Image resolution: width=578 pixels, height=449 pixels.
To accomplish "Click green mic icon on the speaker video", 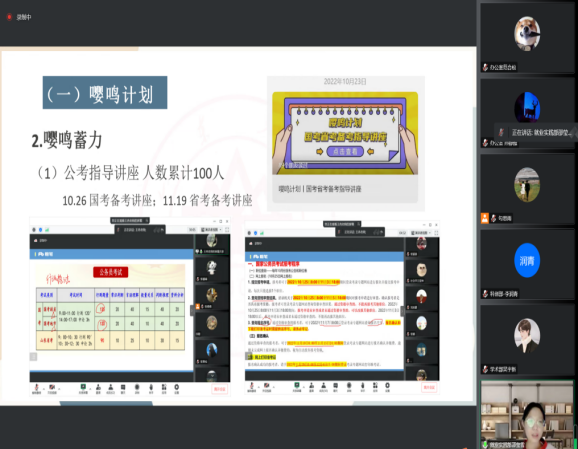I will point(485,445).
